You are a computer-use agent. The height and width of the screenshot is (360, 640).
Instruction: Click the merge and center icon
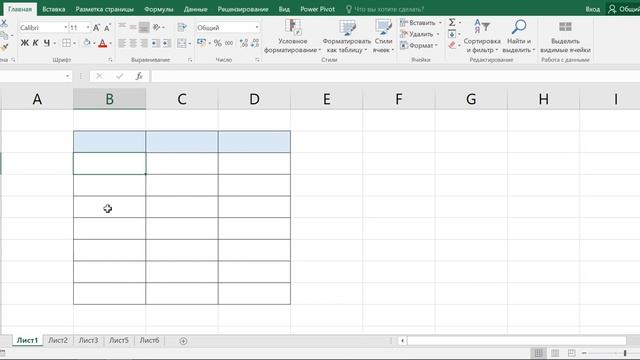click(182, 43)
